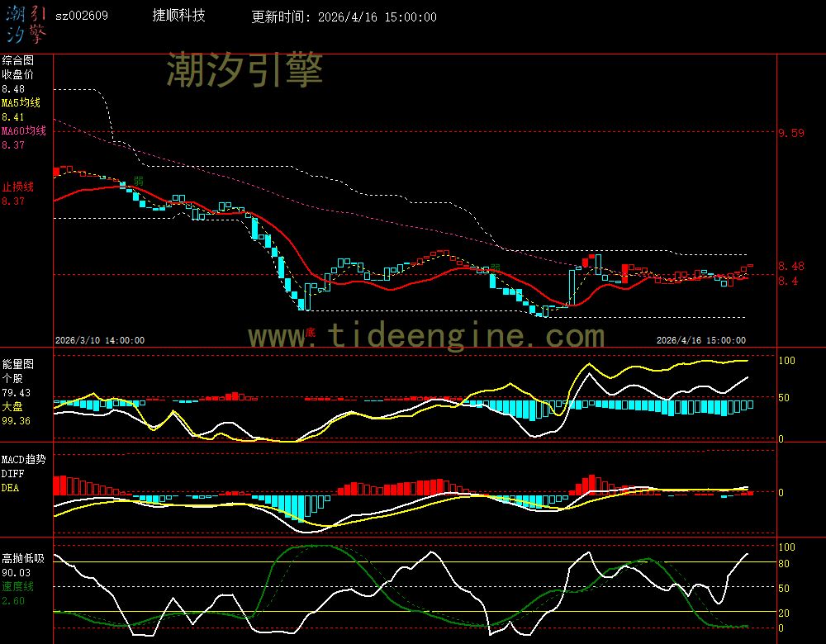This screenshot has width=826, height=644.
Task: Click the leftmost green 弱 signal marker
Action: [x=139, y=181]
